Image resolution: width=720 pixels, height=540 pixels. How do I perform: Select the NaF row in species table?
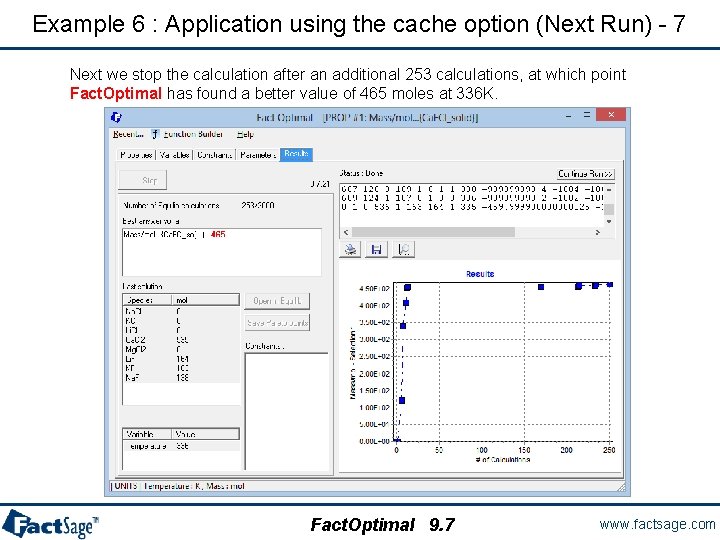(181, 378)
